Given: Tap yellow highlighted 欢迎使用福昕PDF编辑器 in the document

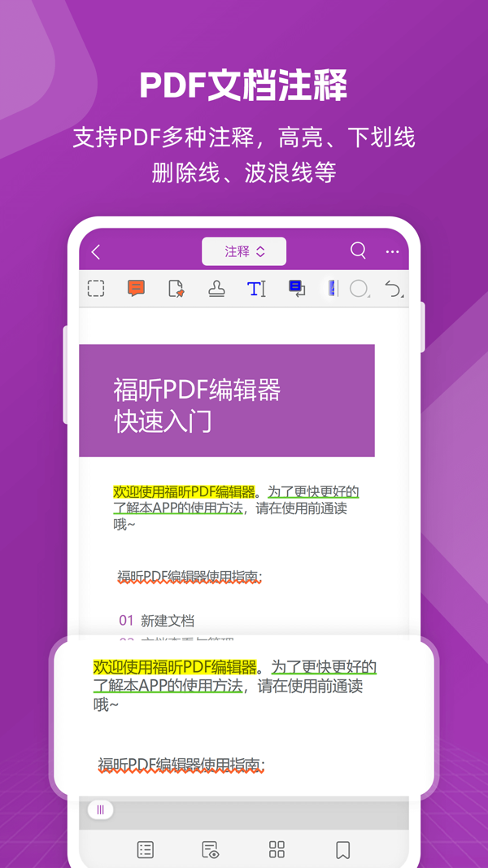Looking at the screenshot, I should (x=185, y=491).
